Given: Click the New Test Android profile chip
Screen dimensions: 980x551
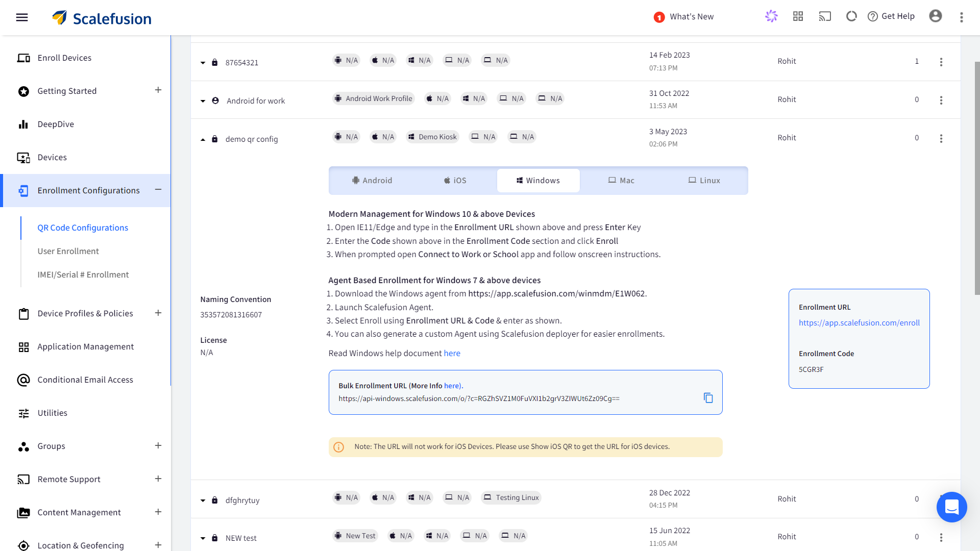Looking at the screenshot, I should 355,536.
